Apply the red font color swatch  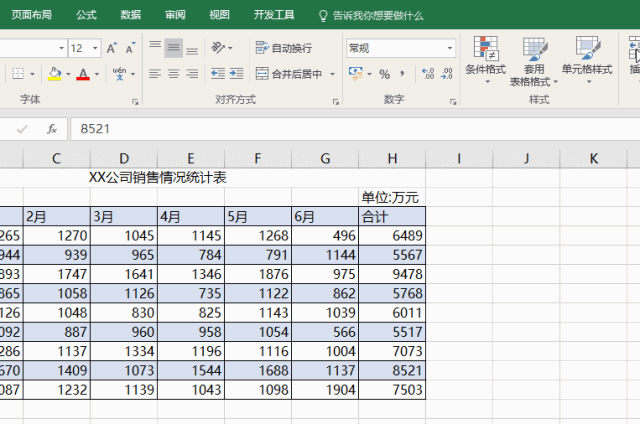tap(82, 74)
